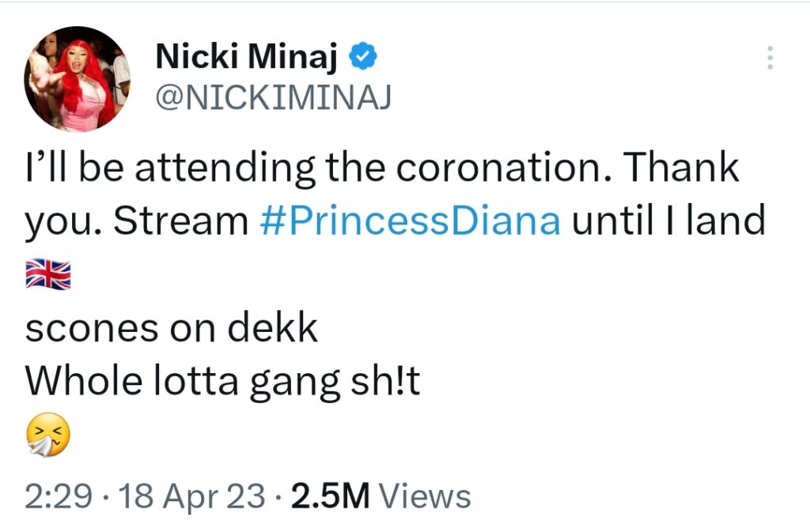Click the Views label
The width and height of the screenshot is (810, 532).
426,496
